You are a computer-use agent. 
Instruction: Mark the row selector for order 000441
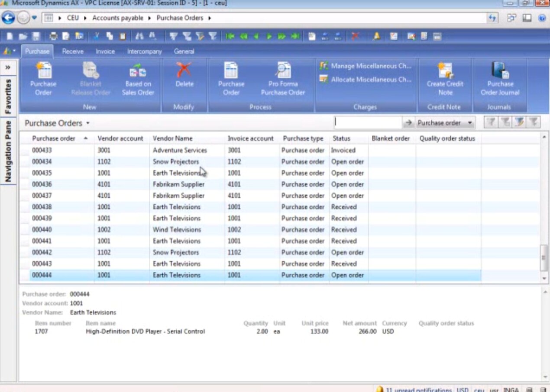coord(26,241)
